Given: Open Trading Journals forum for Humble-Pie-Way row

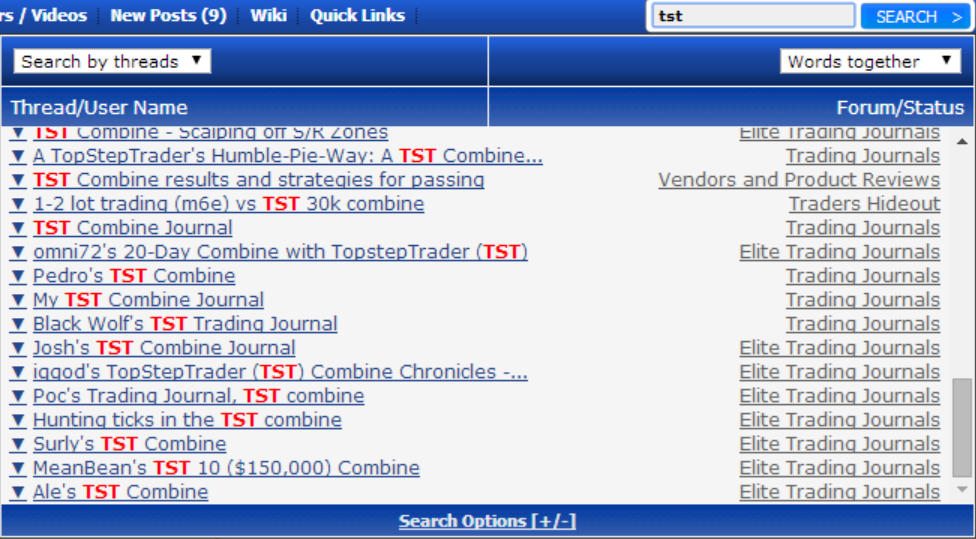Looking at the screenshot, I should 863,156.
